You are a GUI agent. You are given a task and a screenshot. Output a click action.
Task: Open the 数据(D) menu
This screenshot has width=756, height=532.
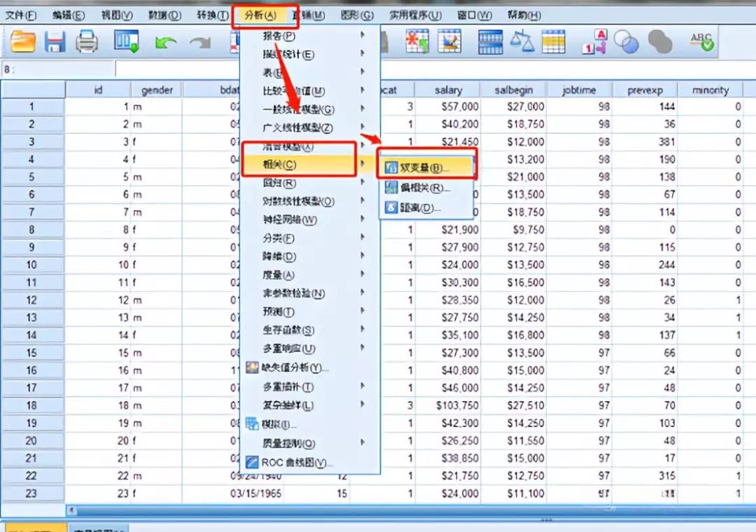pos(165,15)
